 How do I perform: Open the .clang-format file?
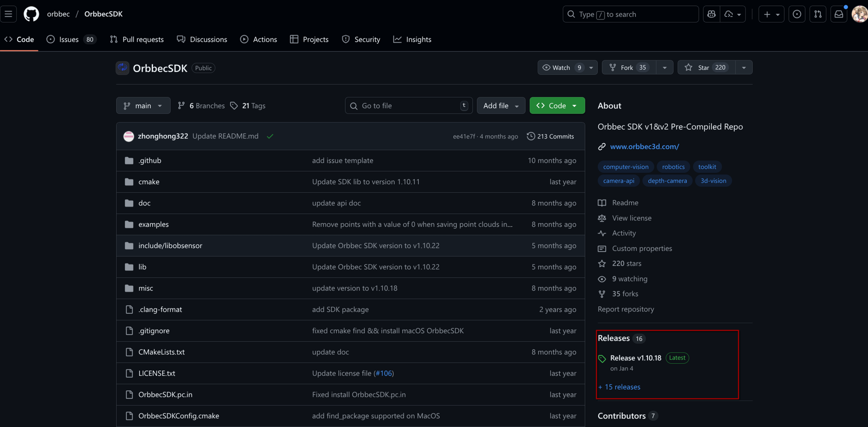coord(160,309)
